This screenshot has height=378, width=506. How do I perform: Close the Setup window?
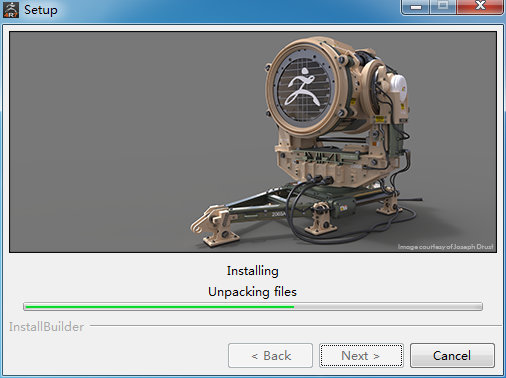(x=480, y=7)
